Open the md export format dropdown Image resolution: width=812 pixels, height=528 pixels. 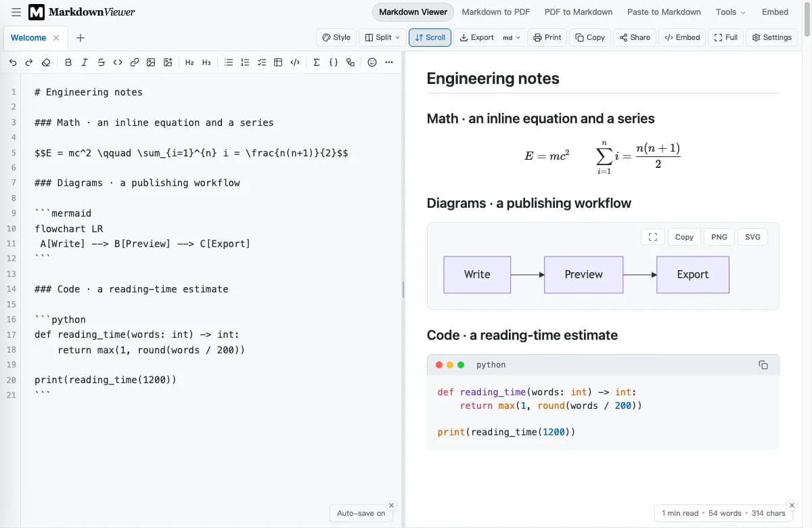(512, 37)
